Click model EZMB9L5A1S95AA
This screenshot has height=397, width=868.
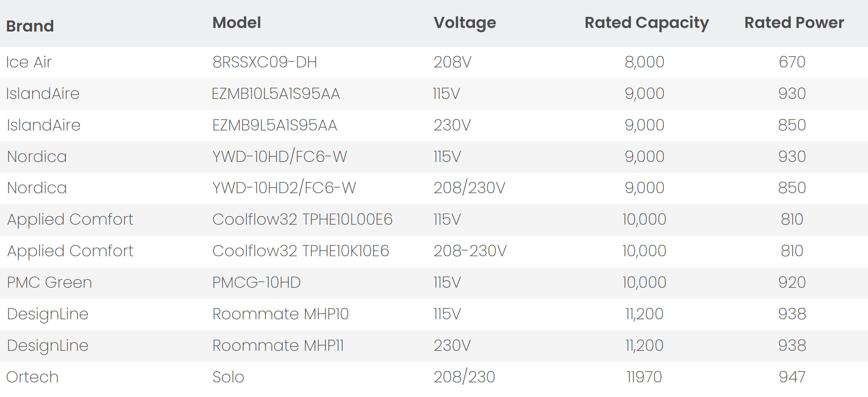(x=274, y=125)
